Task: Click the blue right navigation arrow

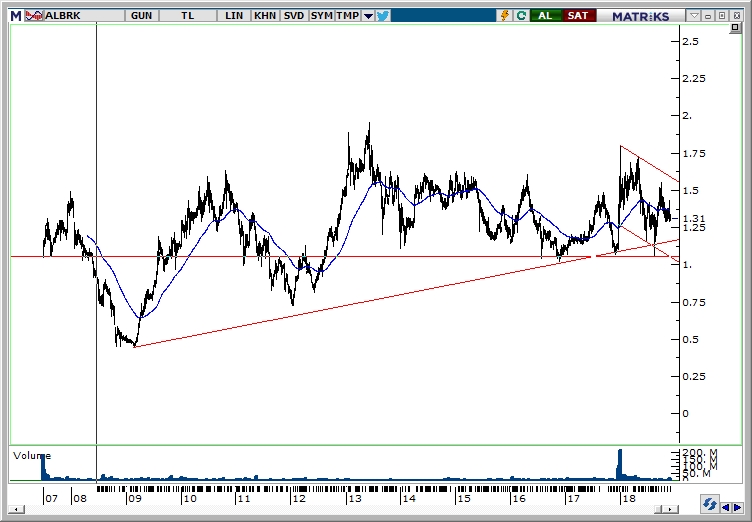Action: [738, 507]
